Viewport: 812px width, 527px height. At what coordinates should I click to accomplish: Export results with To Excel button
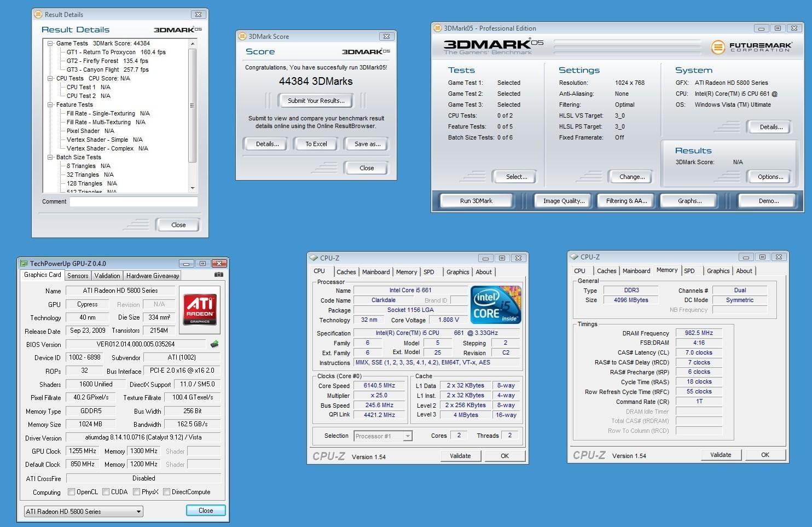[x=316, y=144]
